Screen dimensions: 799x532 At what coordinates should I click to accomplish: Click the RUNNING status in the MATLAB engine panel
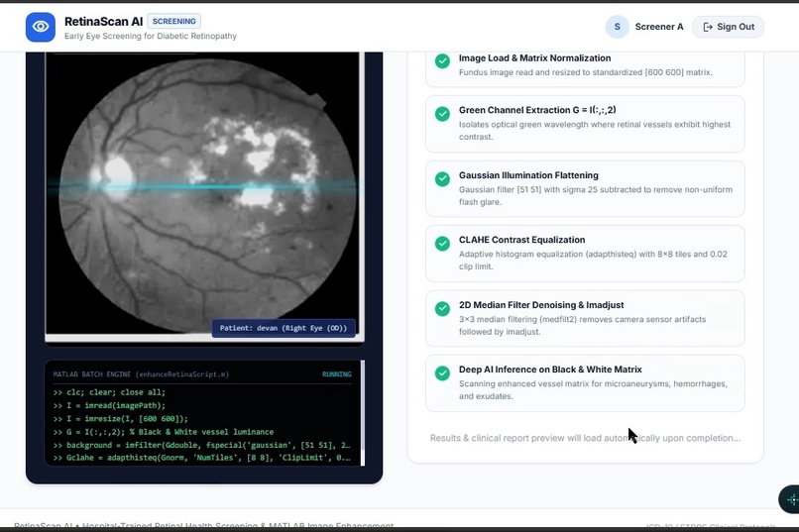336,374
